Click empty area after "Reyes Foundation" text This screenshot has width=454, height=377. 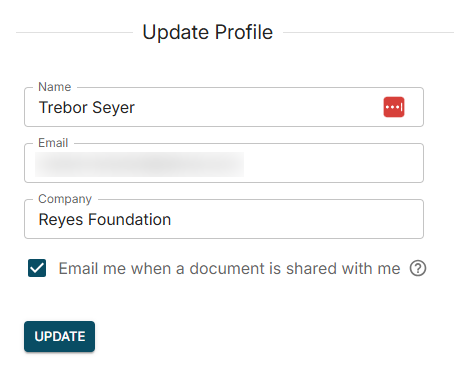pyautogui.click(x=297, y=219)
